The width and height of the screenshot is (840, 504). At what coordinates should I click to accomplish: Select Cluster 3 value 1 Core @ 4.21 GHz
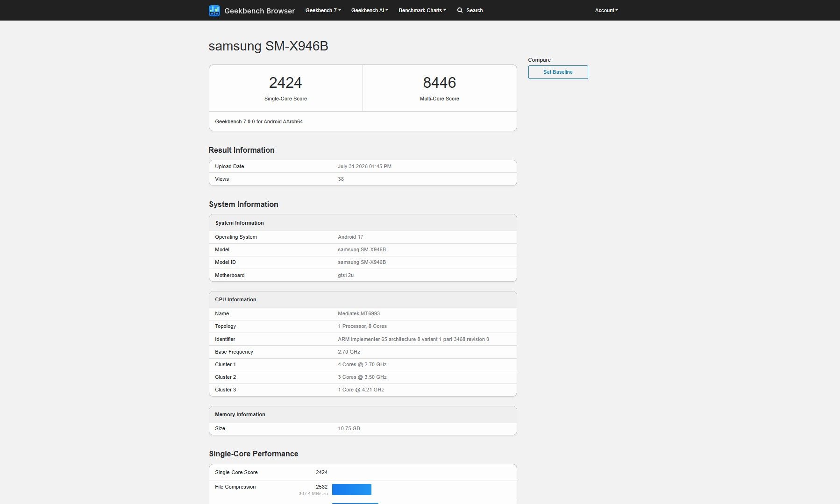361,390
